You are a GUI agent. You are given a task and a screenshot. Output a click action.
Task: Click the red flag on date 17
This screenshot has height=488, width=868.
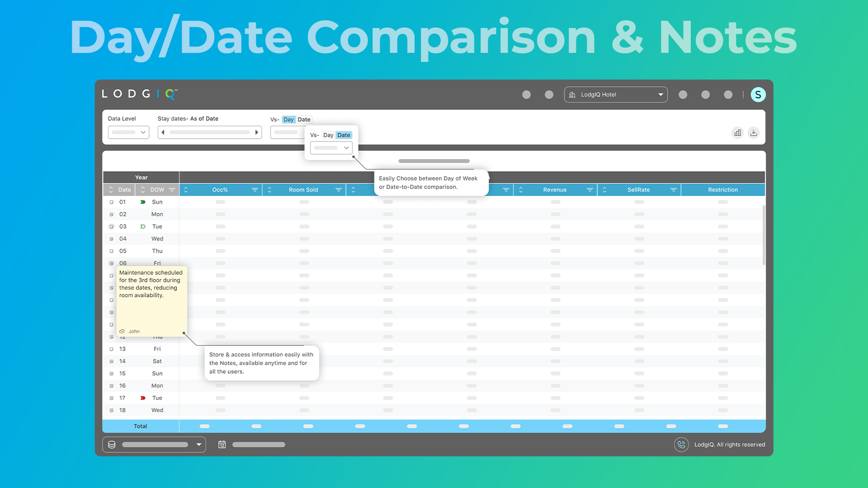(x=143, y=398)
